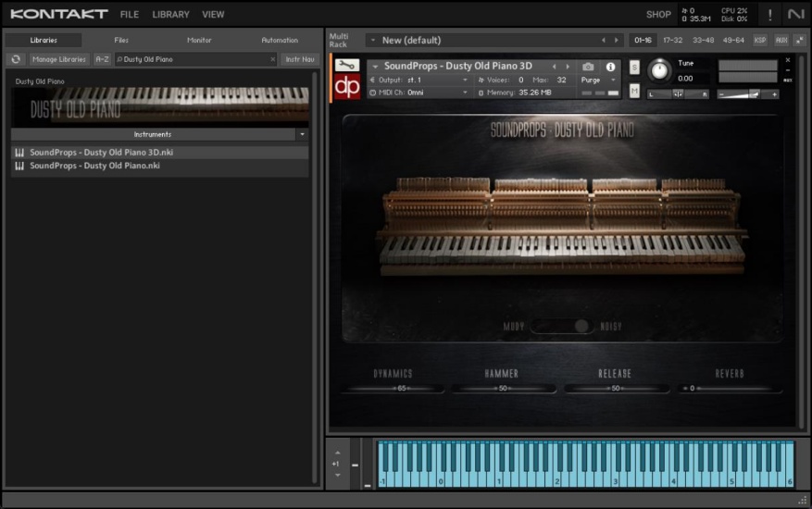
Task: Open the Multi Rack preset dropdown
Action: point(372,40)
